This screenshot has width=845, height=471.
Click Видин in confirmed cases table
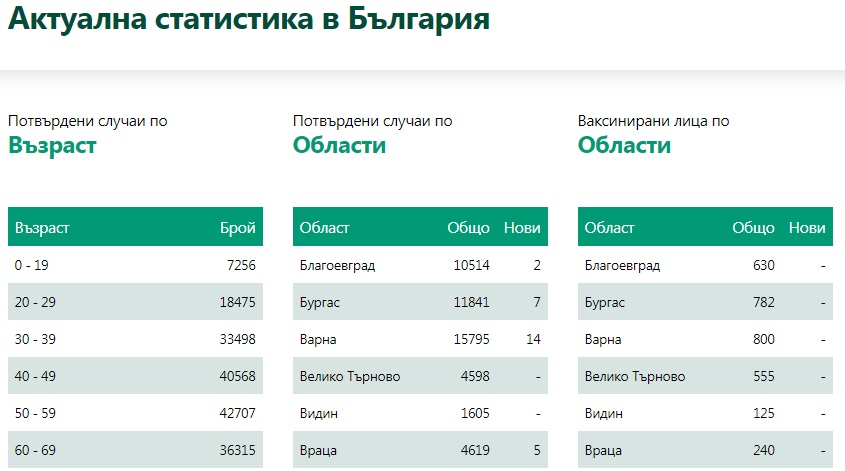point(318,413)
